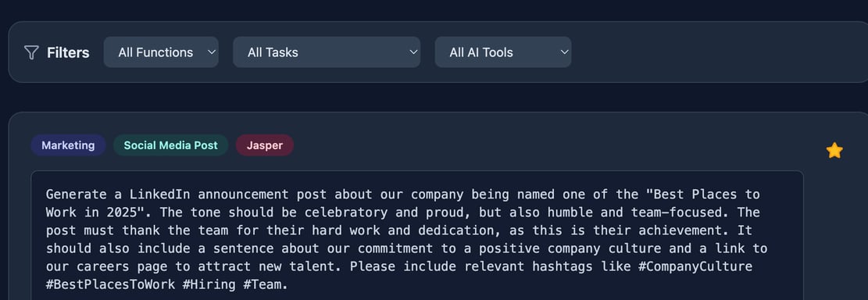The height and width of the screenshot is (300, 868).
Task: Click the chevron arrow on All AI Tools
Action: 564,52
